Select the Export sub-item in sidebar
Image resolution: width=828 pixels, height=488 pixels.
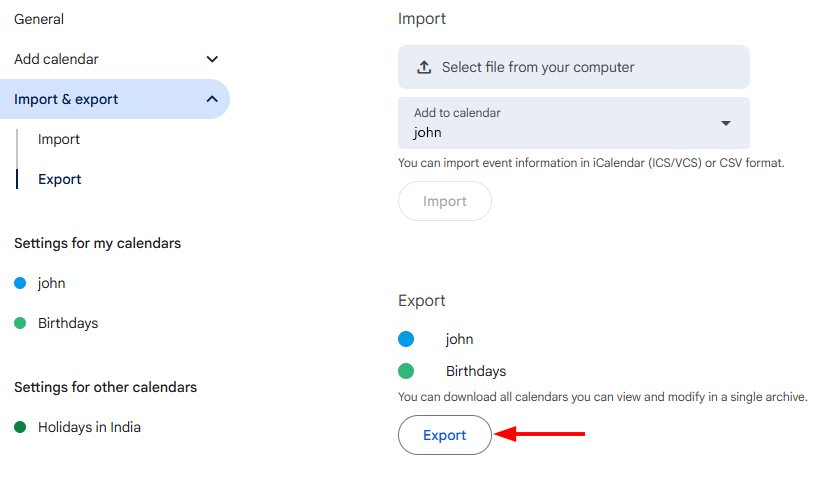pos(60,179)
